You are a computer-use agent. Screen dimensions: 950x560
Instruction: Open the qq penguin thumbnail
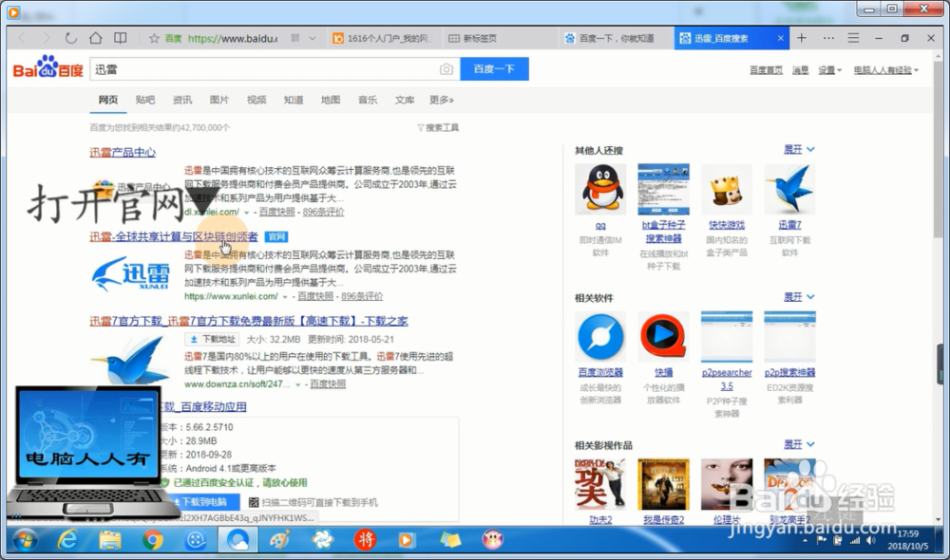600,190
